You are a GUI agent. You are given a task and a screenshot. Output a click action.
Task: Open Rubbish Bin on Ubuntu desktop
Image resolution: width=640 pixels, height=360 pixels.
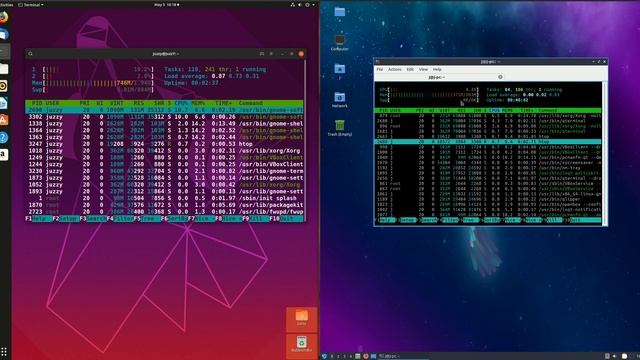[302, 344]
